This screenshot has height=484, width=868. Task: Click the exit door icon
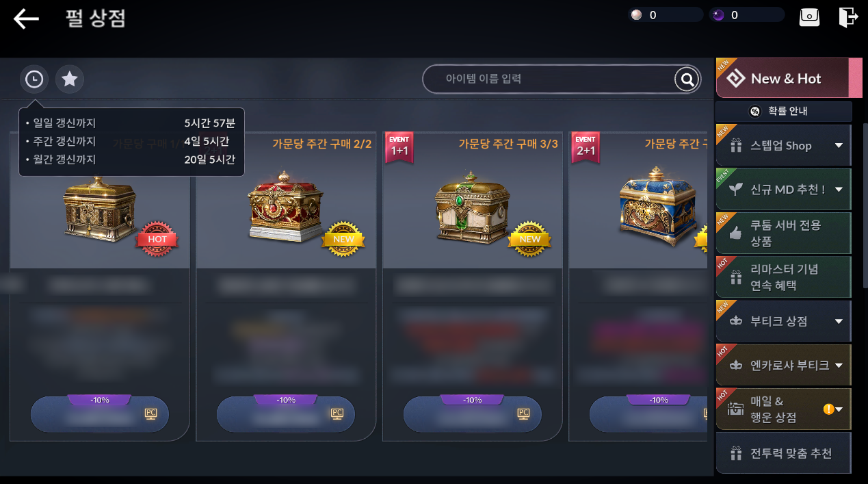pyautogui.click(x=848, y=16)
